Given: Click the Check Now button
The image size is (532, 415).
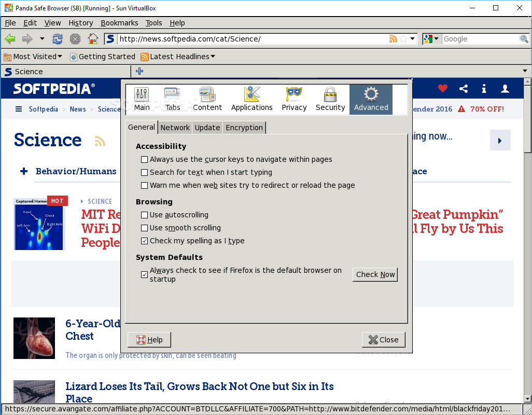Looking at the screenshot, I should click(x=375, y=274).
